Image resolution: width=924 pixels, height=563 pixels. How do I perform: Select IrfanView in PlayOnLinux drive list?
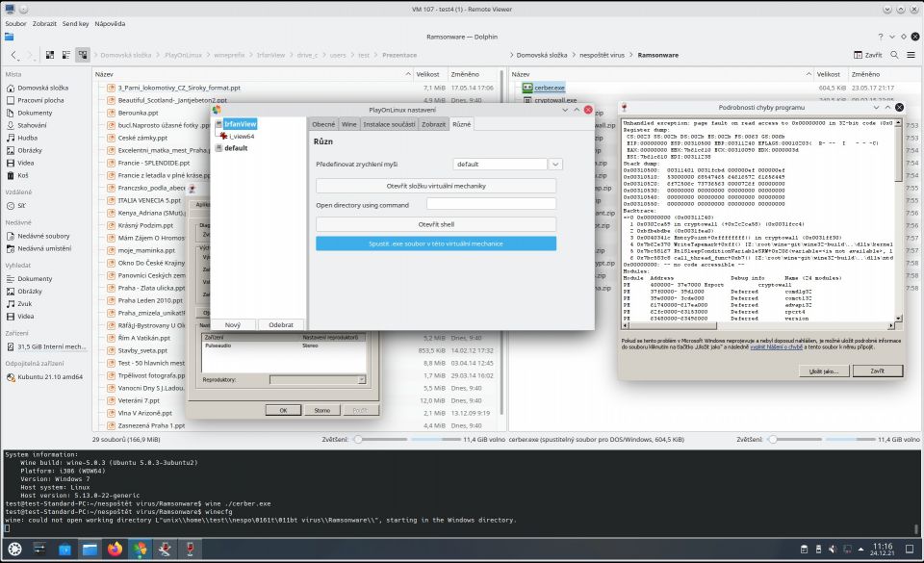(240, 124)
